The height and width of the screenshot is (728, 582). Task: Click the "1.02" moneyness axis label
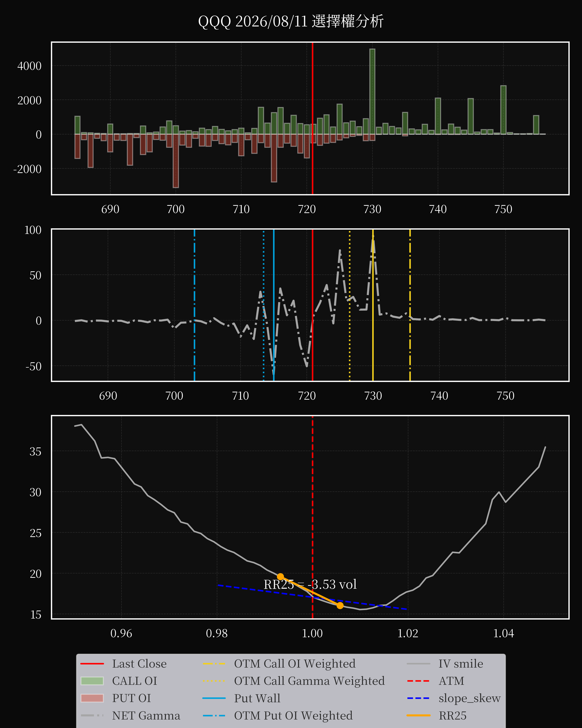(408, 633)
